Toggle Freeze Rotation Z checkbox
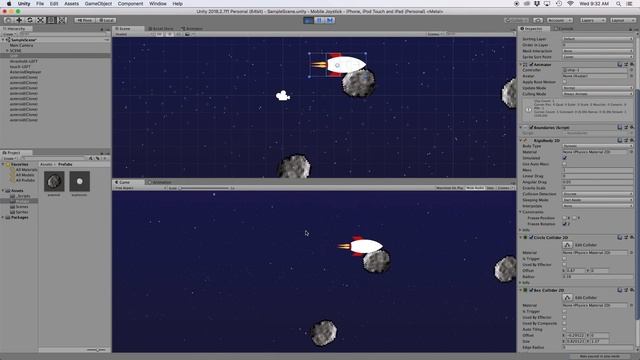 coord(564,224)
